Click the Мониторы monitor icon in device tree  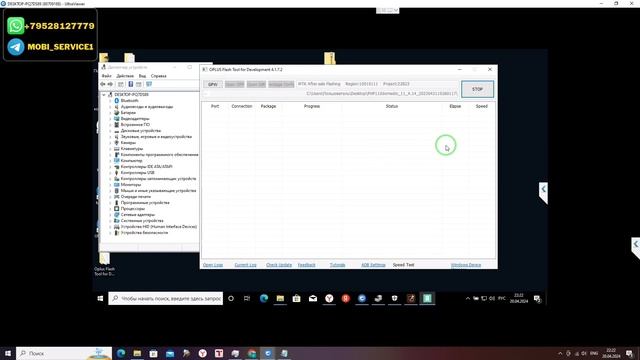coord(116,184)
